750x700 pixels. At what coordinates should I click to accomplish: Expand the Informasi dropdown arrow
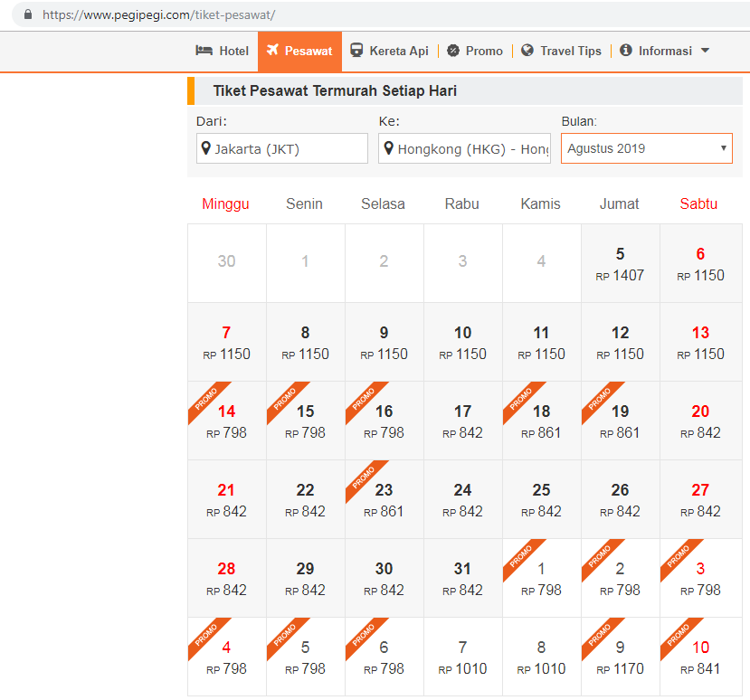(x=705, y=51)
